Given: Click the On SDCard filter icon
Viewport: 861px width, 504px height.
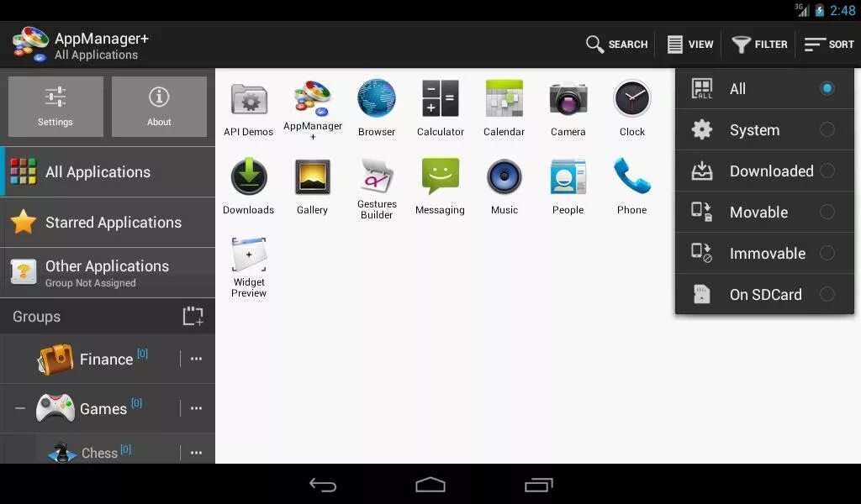Looking at the screenshot, I should click(701, 294).
